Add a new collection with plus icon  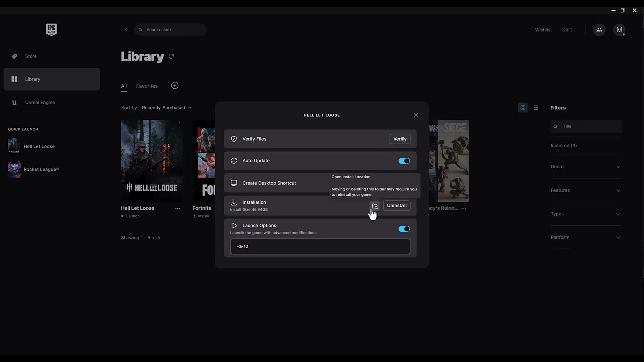175,86
